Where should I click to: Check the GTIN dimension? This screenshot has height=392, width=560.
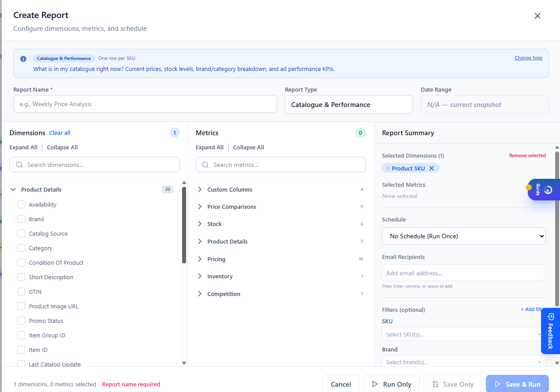click(x=21, y=292)
